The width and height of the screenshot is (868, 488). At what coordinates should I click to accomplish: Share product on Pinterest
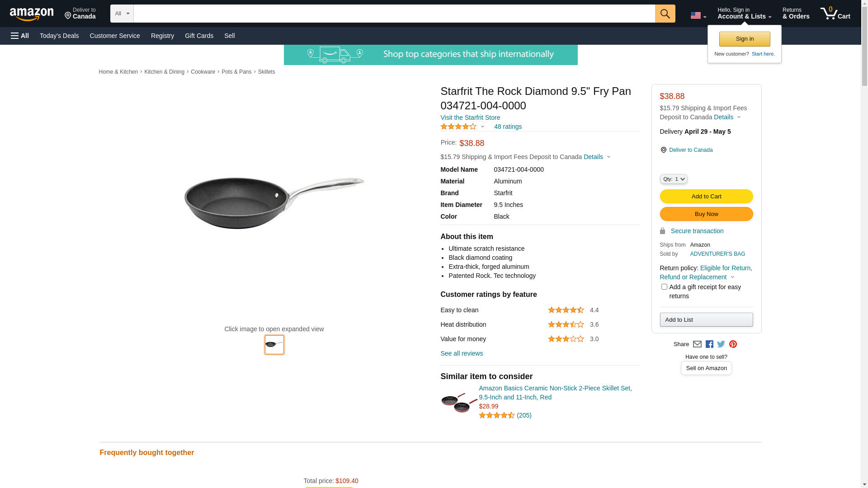pyautogui.click(x=733, y=344)
